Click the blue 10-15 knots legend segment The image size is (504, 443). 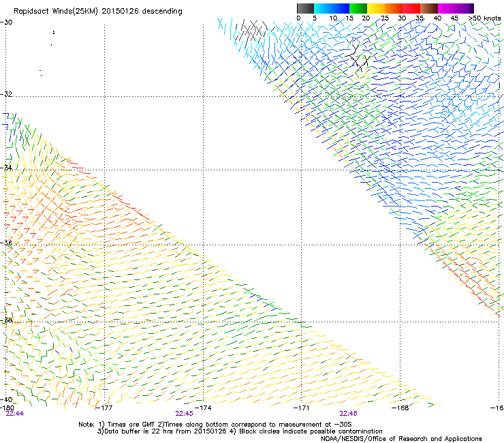tap(341, 8)
